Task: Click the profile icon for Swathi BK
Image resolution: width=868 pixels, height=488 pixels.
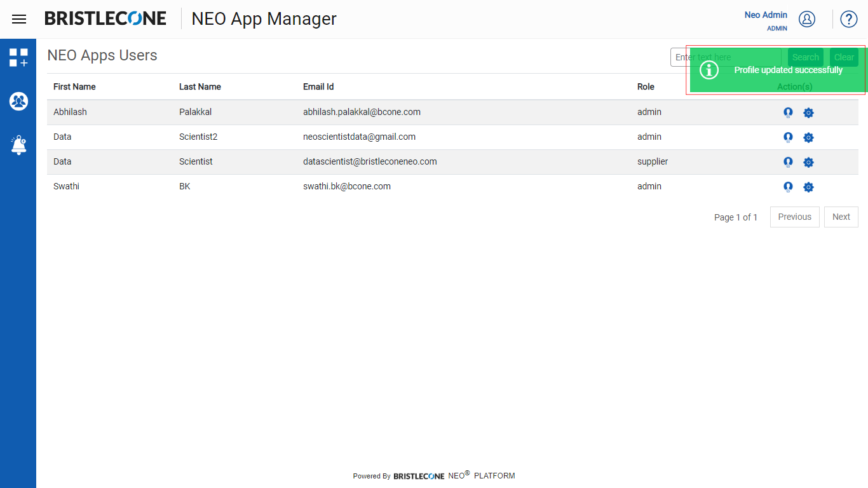Action: [x=788, y=187]
